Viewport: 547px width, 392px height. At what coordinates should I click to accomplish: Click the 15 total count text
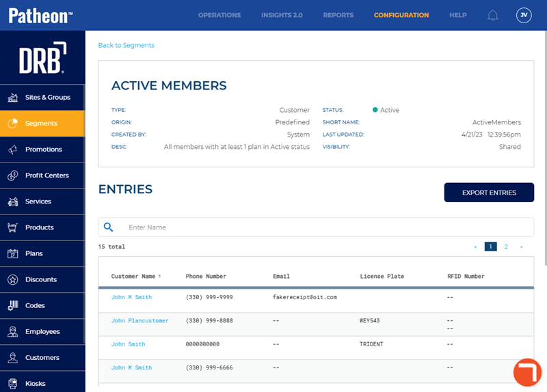111,247
